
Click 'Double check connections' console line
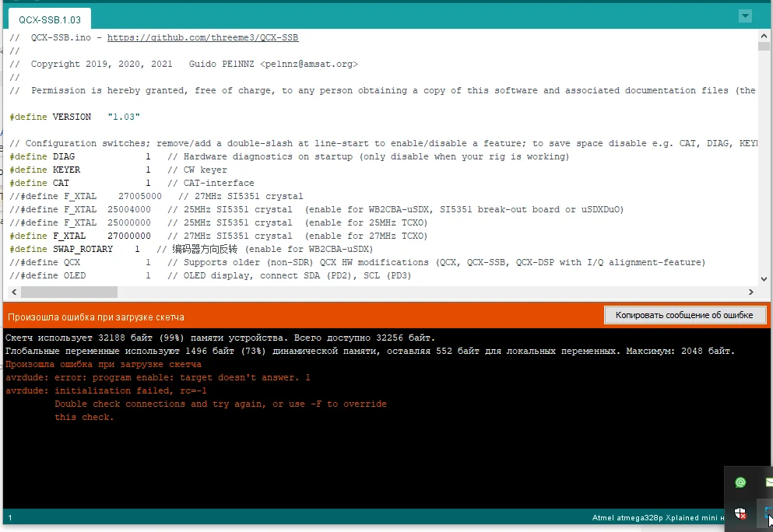point(220,404)
